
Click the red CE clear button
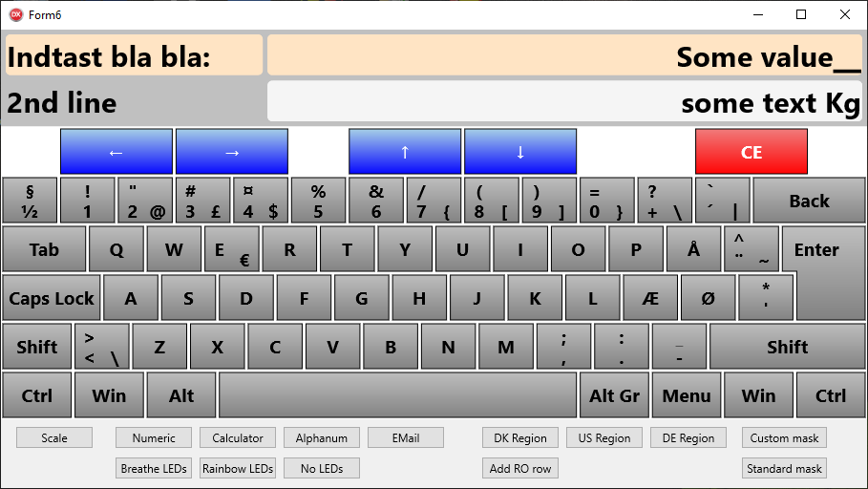point(752,152)
